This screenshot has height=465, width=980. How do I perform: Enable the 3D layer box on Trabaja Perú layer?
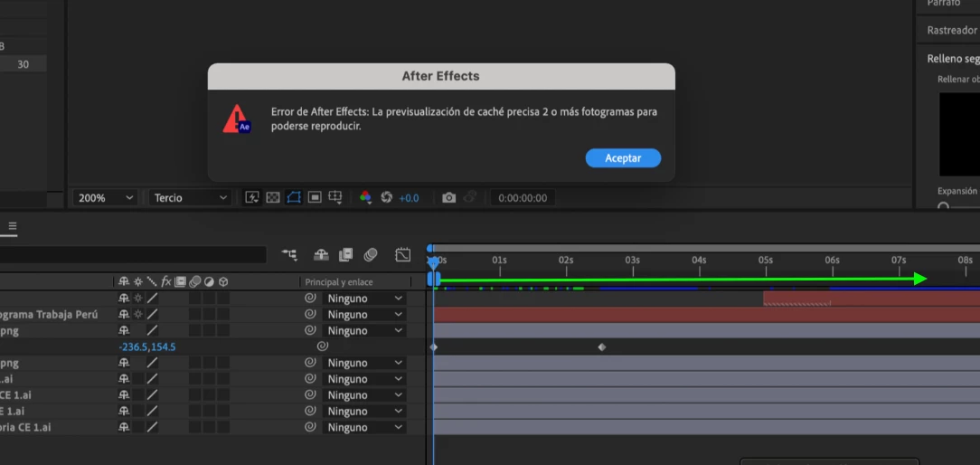223,314
